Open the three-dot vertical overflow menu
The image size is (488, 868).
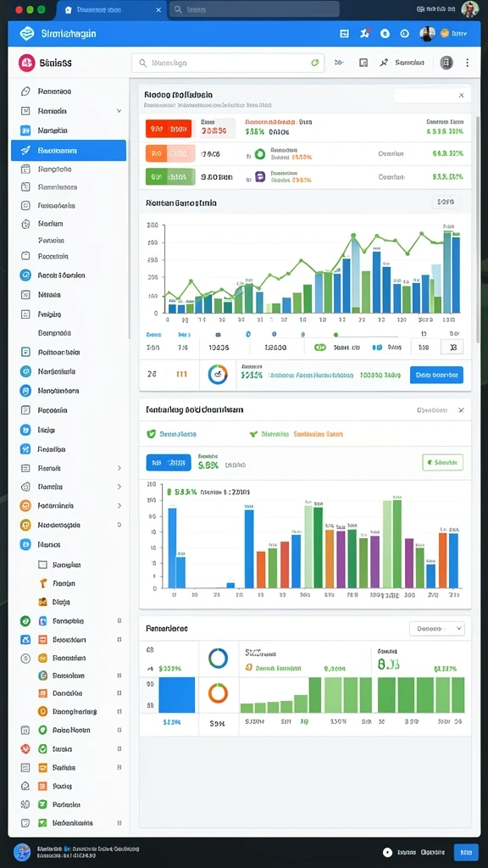pos(467,63)
